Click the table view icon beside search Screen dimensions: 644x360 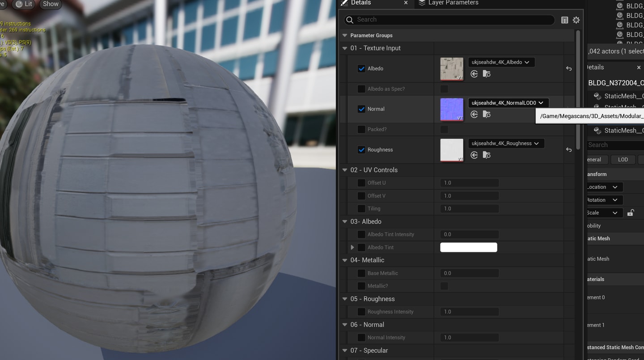[x=564, y=20]
